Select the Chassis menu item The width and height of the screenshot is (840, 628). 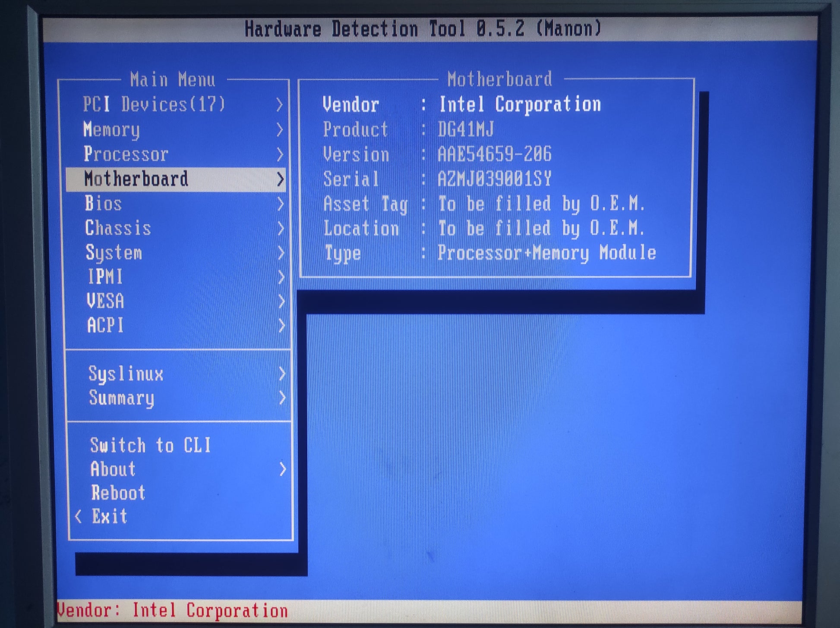(118, 228)
